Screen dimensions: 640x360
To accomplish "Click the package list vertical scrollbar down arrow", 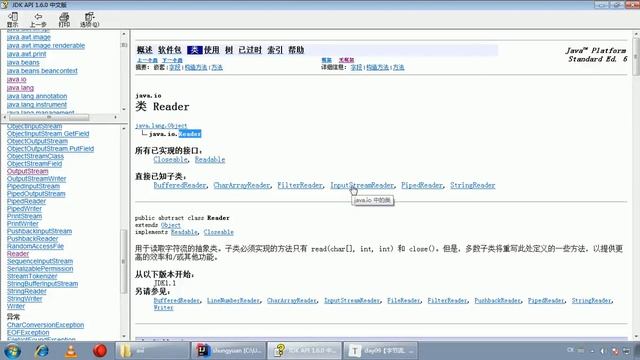I will (124, 109).
